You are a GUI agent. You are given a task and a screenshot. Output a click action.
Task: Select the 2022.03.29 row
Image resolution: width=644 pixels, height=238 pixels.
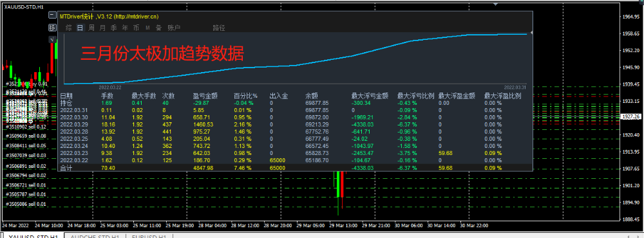(x=296, y=124)
